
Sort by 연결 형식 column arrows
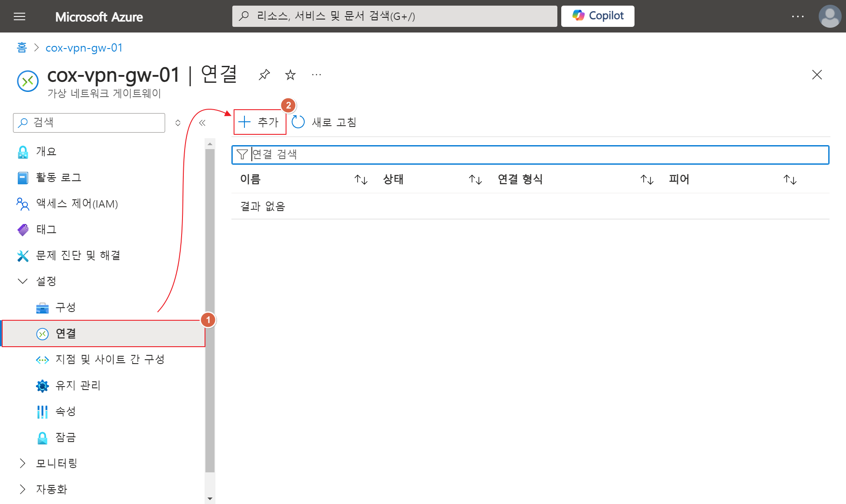tap(647, 179)
